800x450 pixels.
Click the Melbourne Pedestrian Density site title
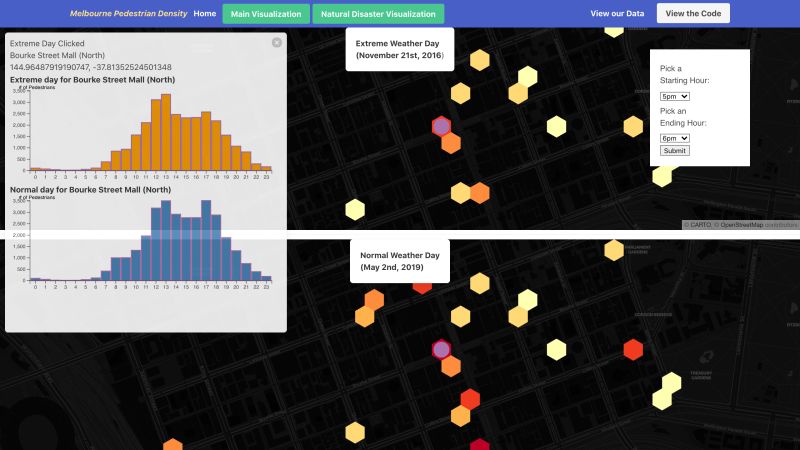point(129,14)
